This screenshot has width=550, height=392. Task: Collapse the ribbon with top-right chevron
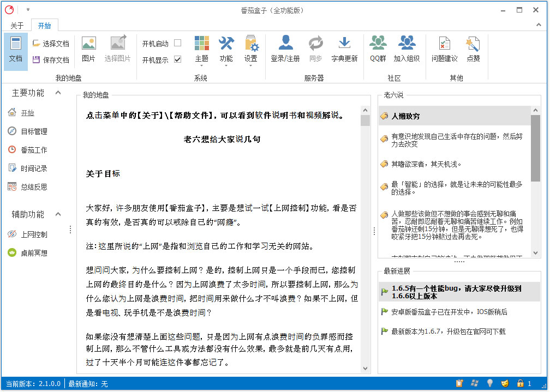(539, 25)
